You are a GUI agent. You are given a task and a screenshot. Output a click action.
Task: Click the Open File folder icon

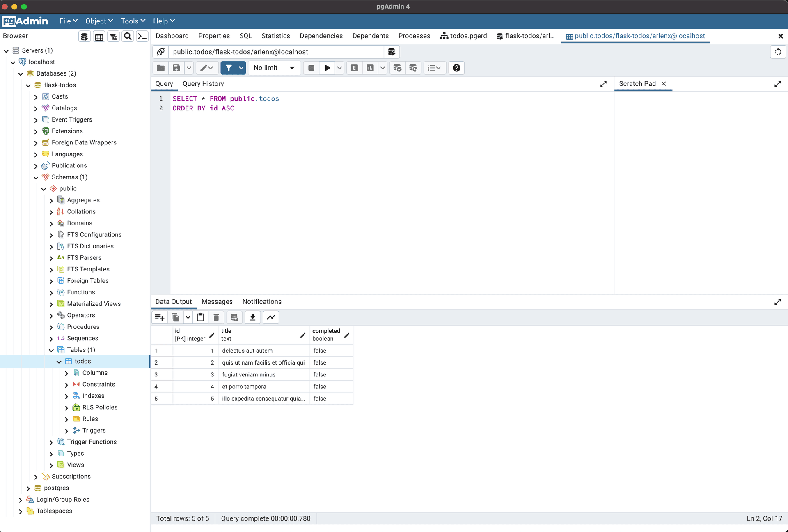click(x=161, y=68)
